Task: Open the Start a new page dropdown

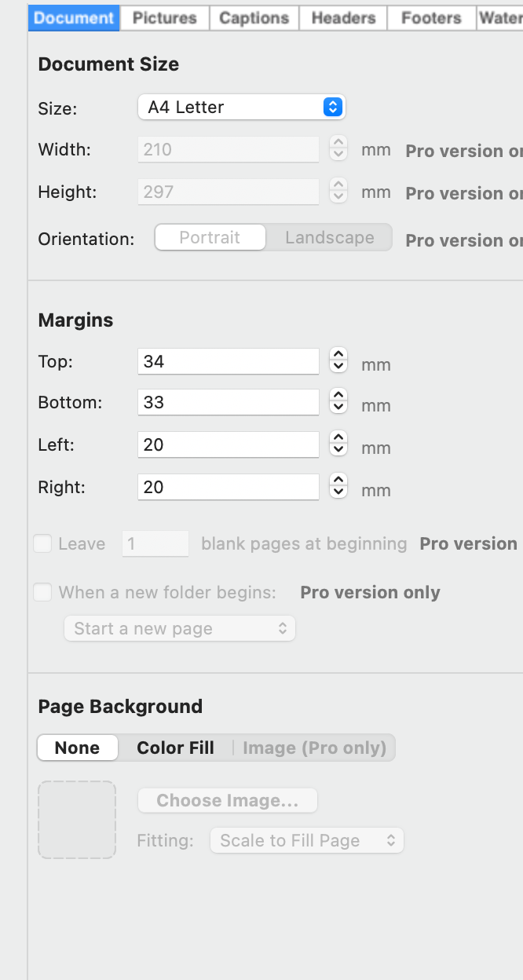Action: (180, 628)
